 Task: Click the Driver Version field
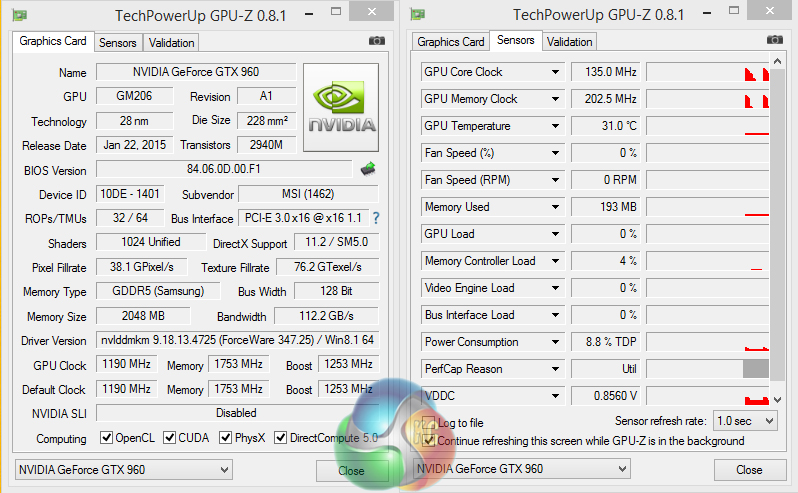pos(237,340)
